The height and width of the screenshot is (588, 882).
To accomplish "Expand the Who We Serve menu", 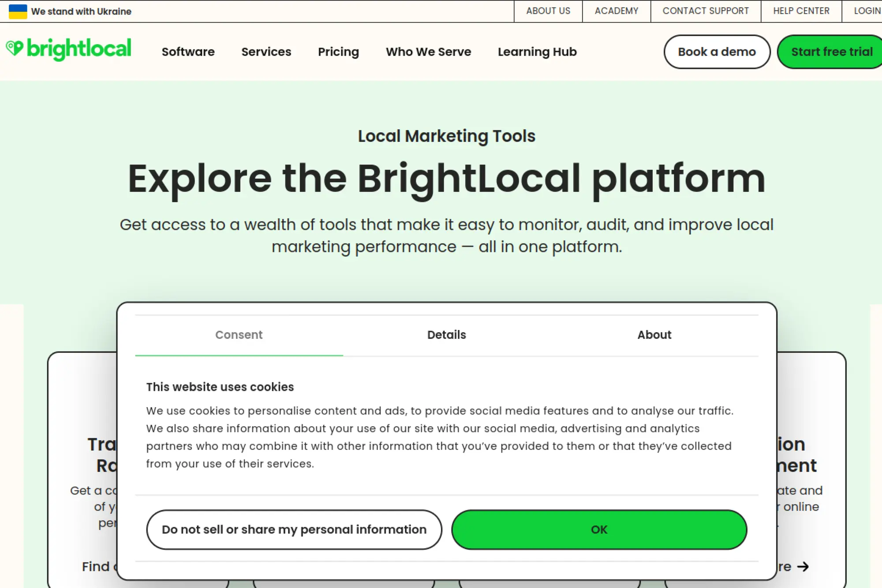I will click(428, 52).
